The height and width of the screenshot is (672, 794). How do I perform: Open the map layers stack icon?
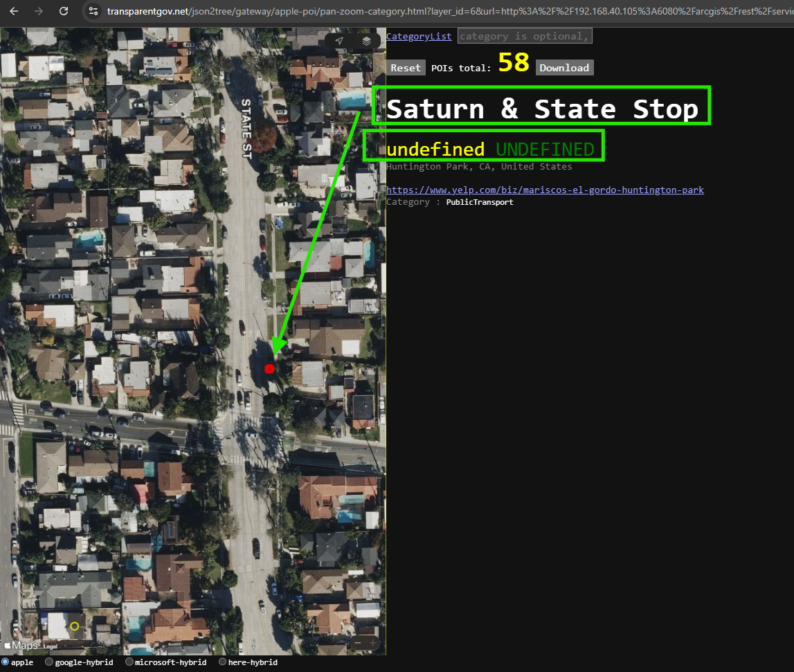(366, 41)
